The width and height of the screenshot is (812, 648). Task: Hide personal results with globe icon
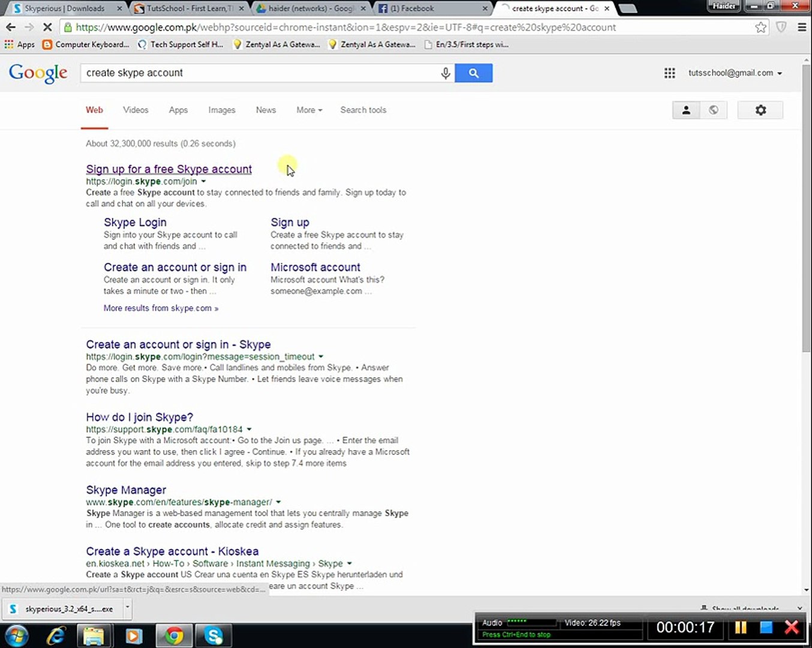pos(713,110)
